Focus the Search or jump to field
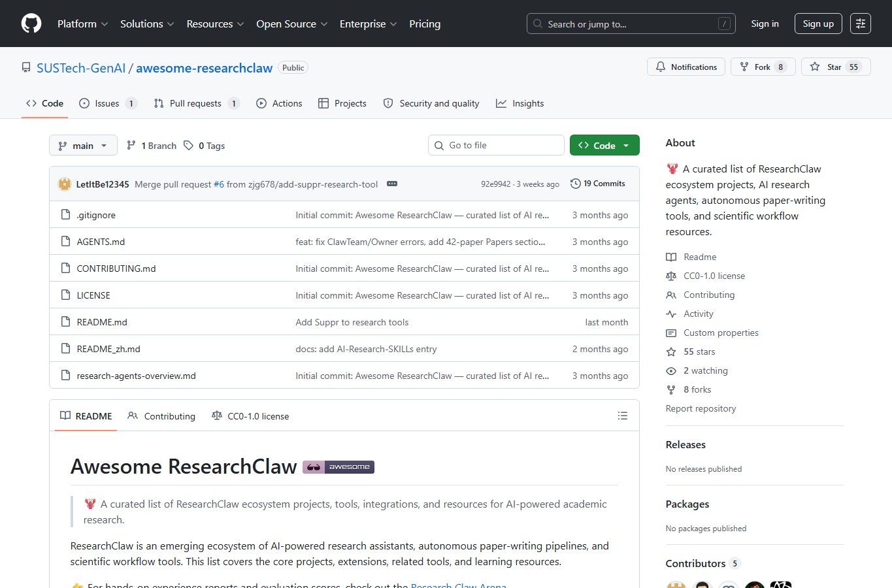892x588 pixels. 631,24
